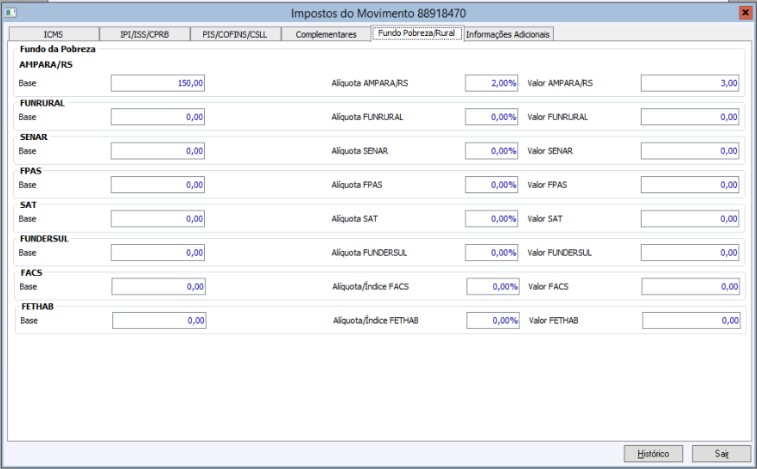Focus the Alíquota FPAS field
Screen dimensions: 757x469
click(x=491, y=185)
